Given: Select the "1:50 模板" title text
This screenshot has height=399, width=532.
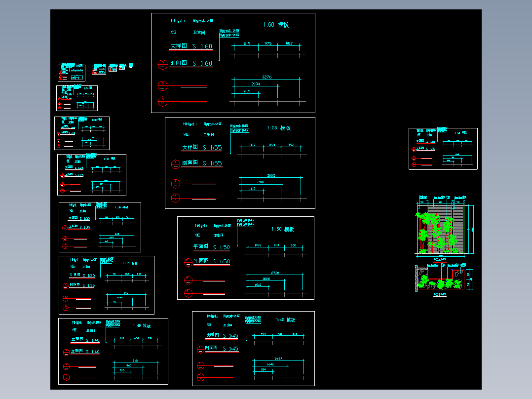Looking at the screenshot, I should pos(283,229).
